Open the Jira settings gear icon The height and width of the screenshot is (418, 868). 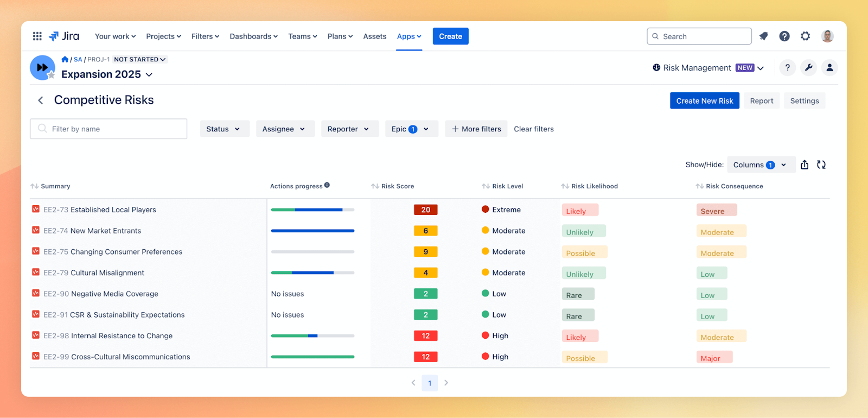[x=806, y=36]
